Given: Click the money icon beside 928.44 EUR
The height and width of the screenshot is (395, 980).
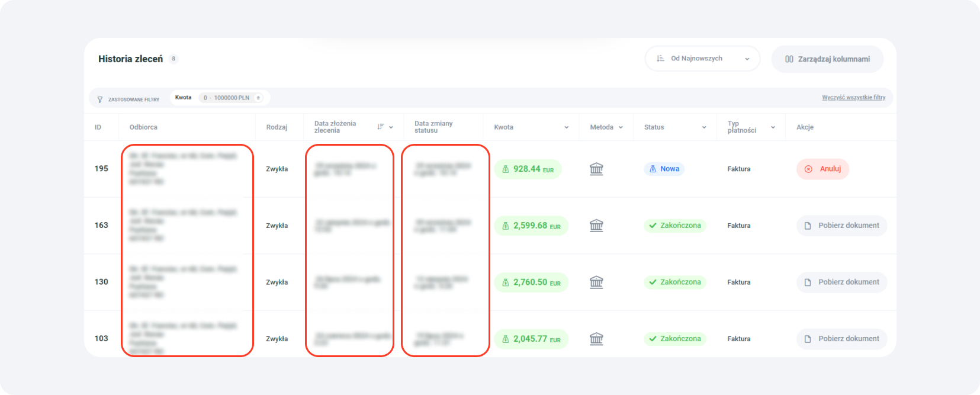Looking at the screenshot, I should pyautogui.click(x=506, y=169).
